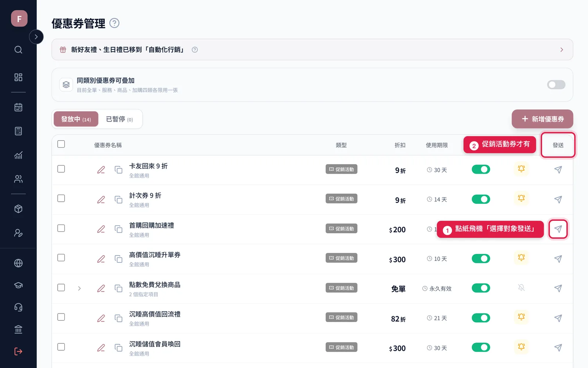
Task: Send the 卡友回來 9 折 coupon via paper plane
Action: click(x=558, y=170)
